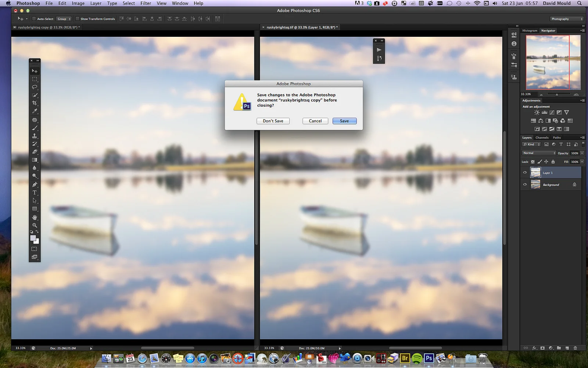588x368 pixels.
Task: Select the Path Selection tool
Action: pyautogui.click(x=35, y=201)
